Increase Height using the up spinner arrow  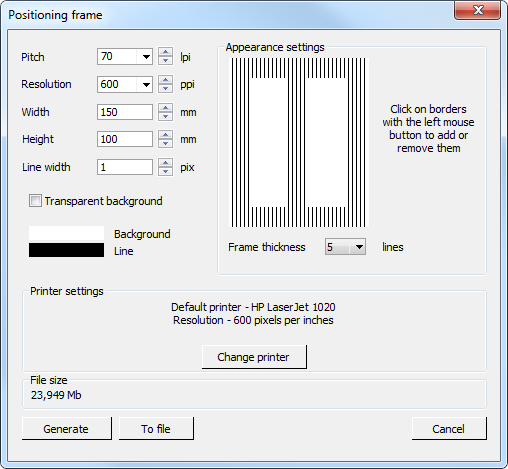165,135
